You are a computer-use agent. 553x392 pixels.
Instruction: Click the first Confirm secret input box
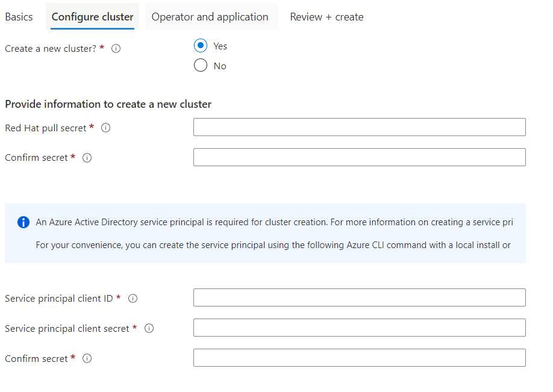359,157
